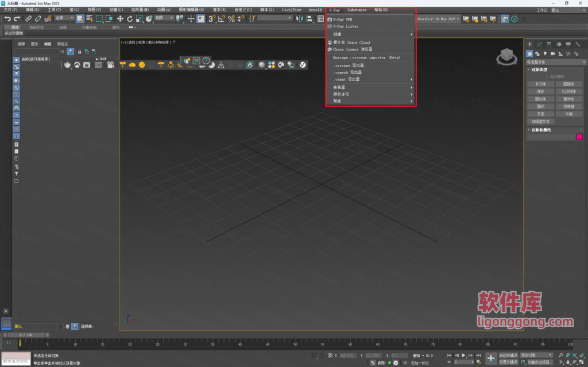Toggle the Angle Snap icon
588x367 pixels.
point(221,18)
